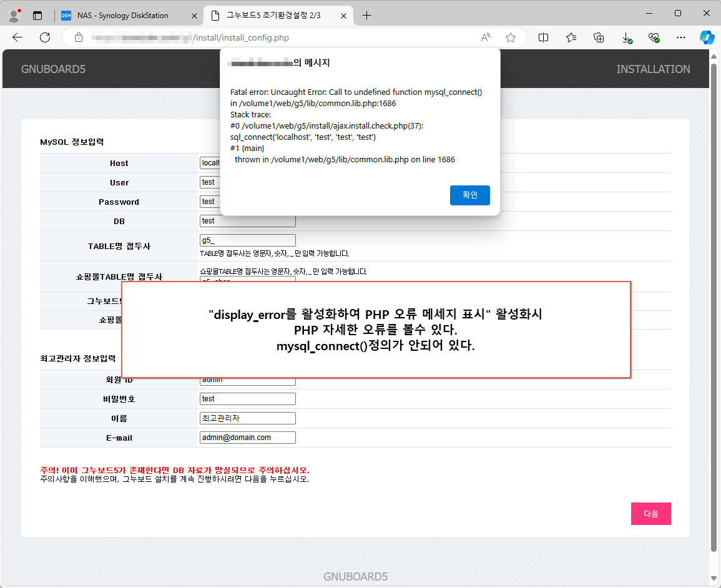Click the 최고관리자 정보입력 heading
The width and height of the screenshot is (721, 588).
[77, 358]
